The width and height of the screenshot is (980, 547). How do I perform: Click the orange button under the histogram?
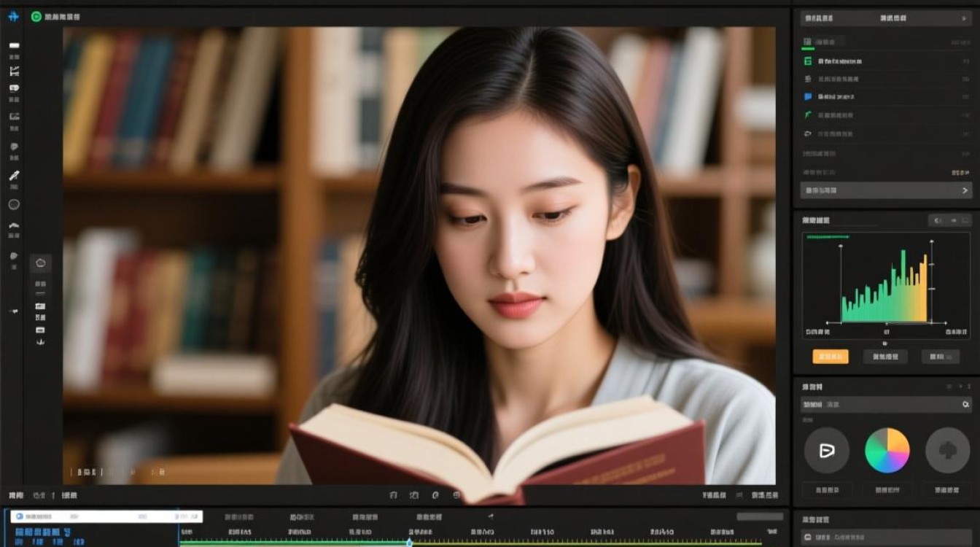click(831, 357)
